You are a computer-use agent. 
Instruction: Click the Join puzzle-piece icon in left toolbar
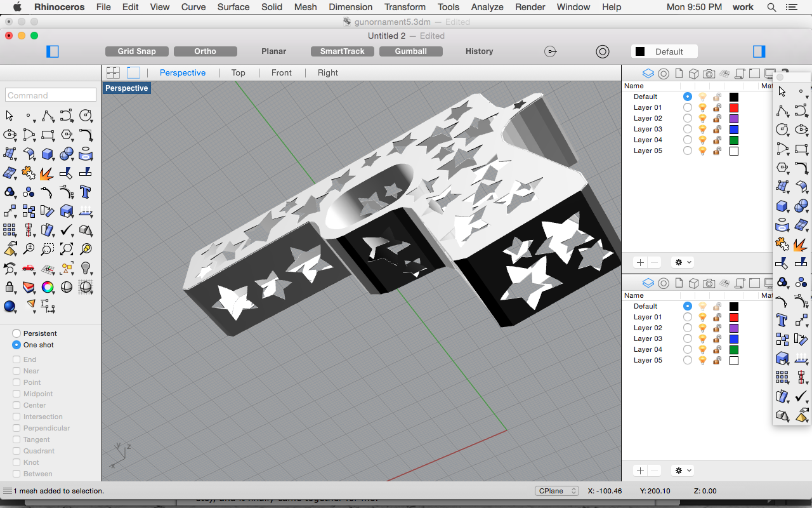pos(29,173)
